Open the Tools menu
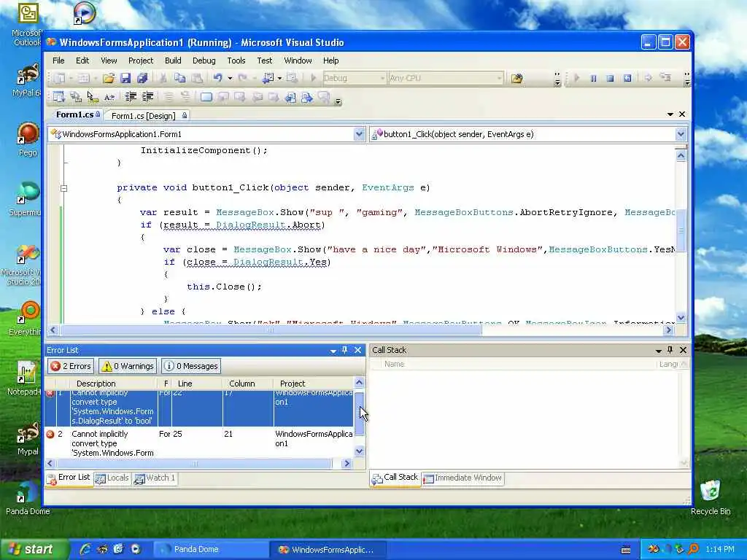 point(236,61)
